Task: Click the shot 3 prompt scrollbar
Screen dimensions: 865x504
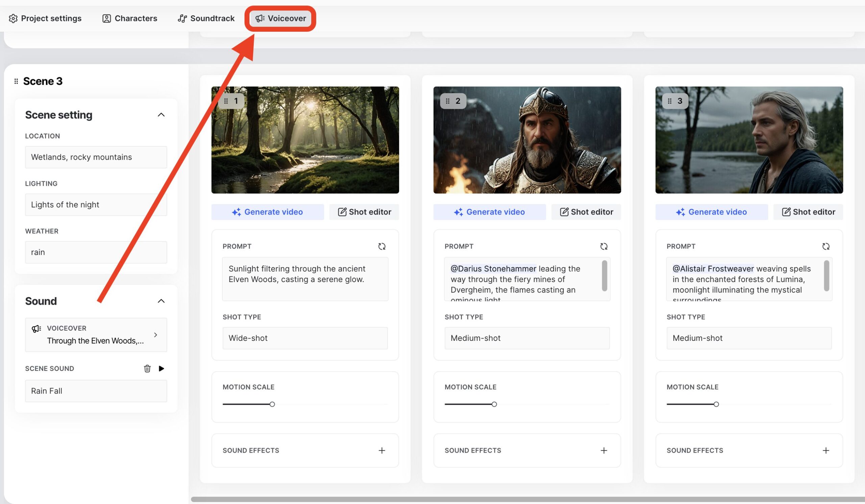Action: [x=826, y=276]
